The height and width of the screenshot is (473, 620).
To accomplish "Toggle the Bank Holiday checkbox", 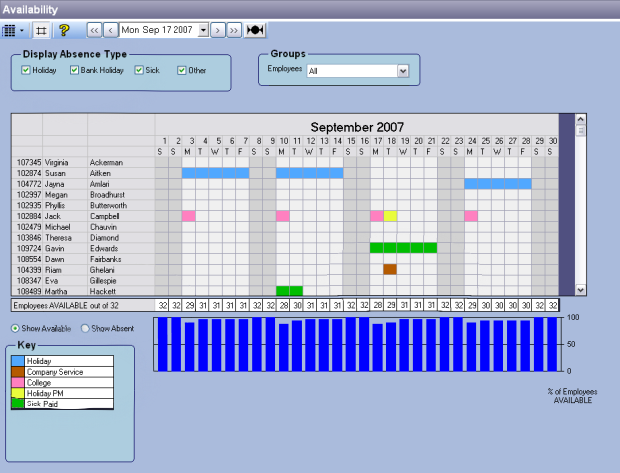I will tap(75, 70).
